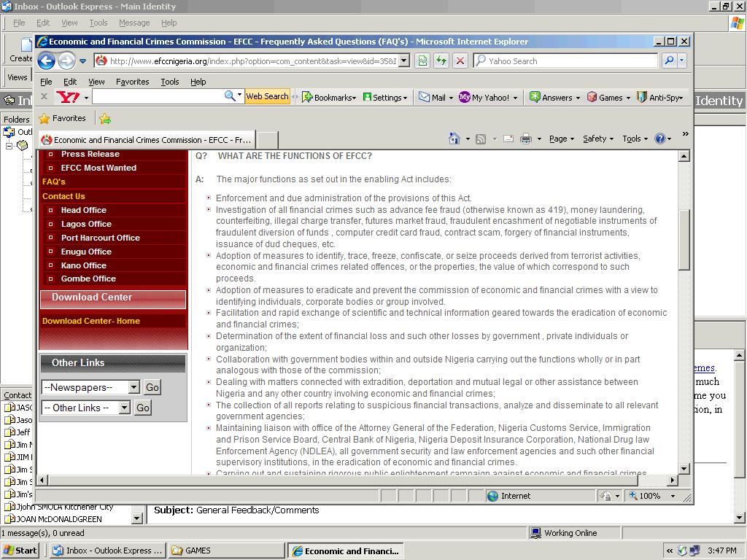
Task: Click the zoom level magnifier in status bar
Action: [x=634, y=496]
